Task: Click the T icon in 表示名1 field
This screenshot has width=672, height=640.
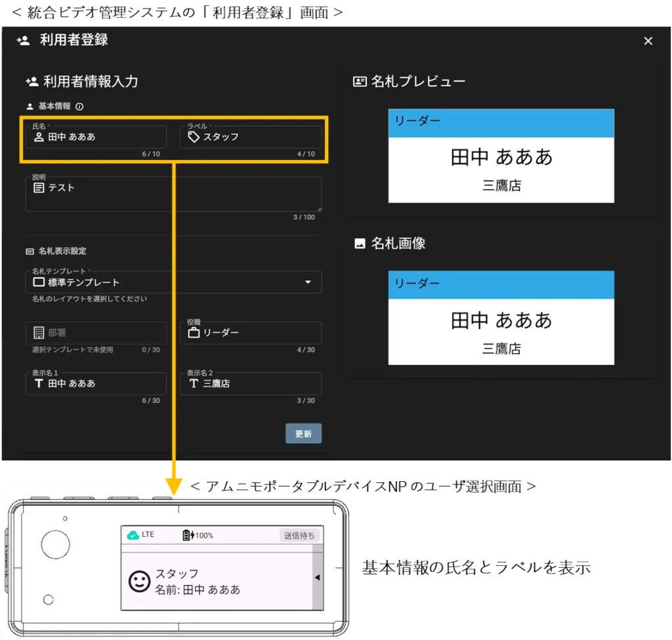Action: (39, 383)
